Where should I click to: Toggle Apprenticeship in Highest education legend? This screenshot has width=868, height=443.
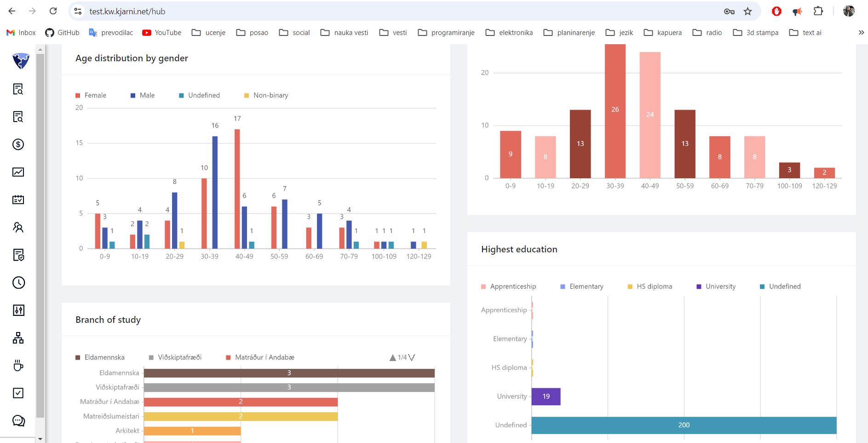[x=508, y=286]
